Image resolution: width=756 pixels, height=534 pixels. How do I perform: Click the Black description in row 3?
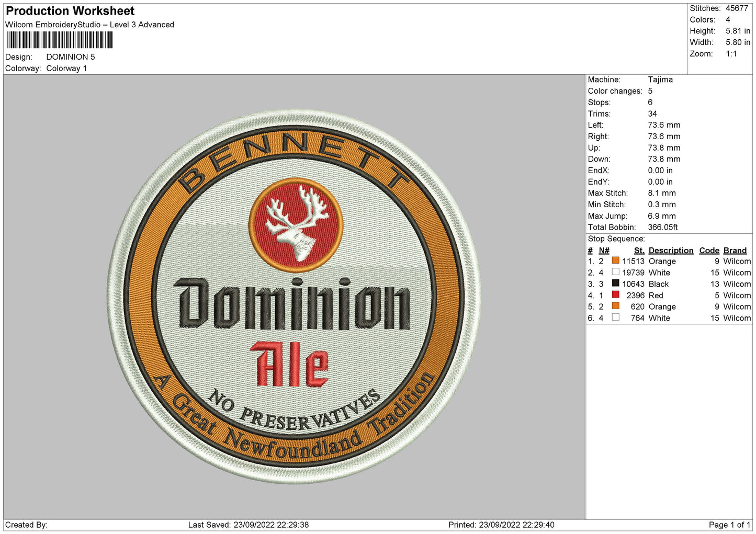click(659, 284)
